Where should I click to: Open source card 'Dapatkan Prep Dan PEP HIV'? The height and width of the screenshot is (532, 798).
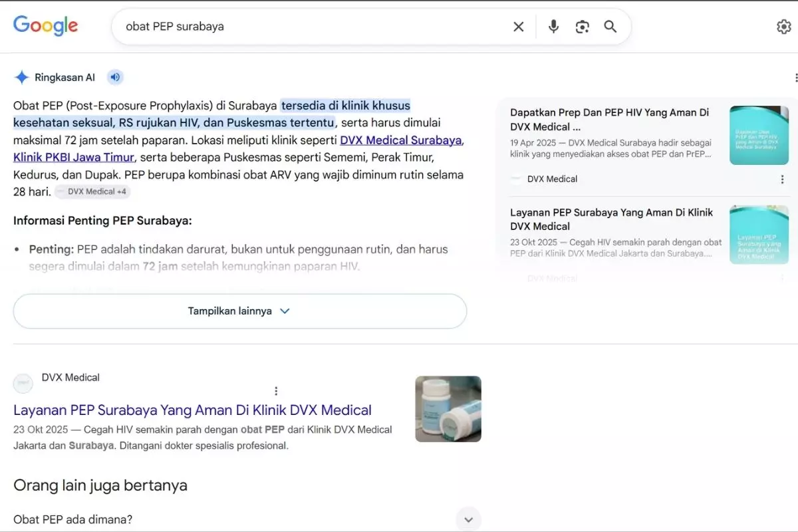[x=610, y=120]
